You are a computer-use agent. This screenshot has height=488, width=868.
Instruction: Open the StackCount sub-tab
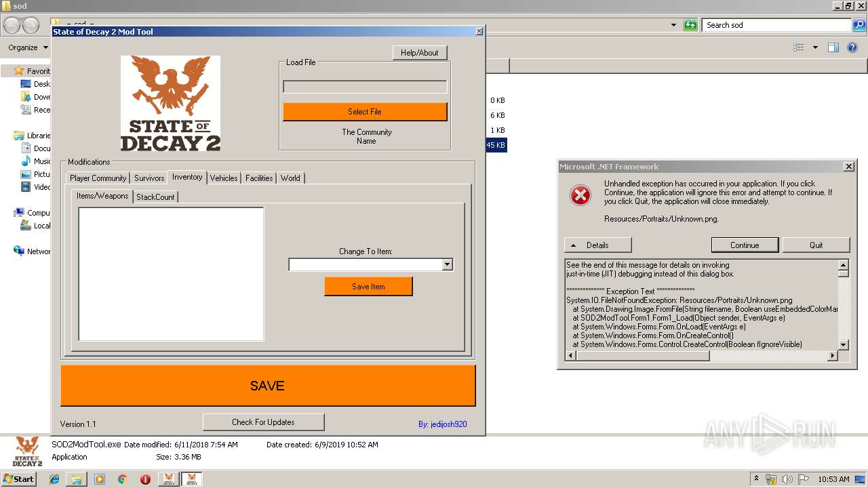tap(155, 197)
